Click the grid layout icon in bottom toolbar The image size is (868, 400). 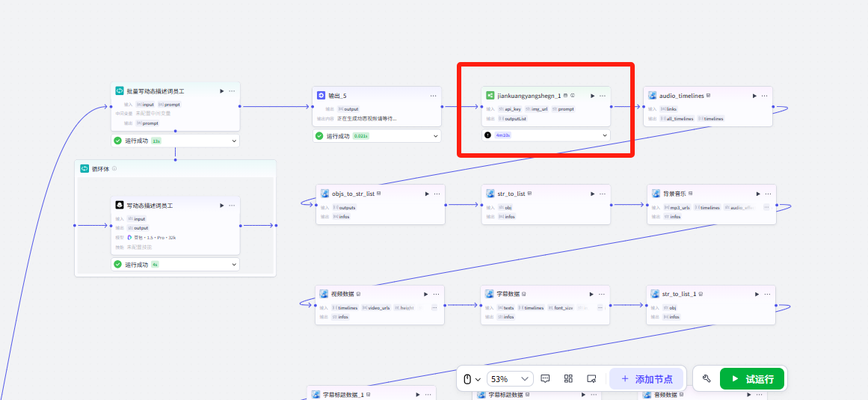[568, 379]
